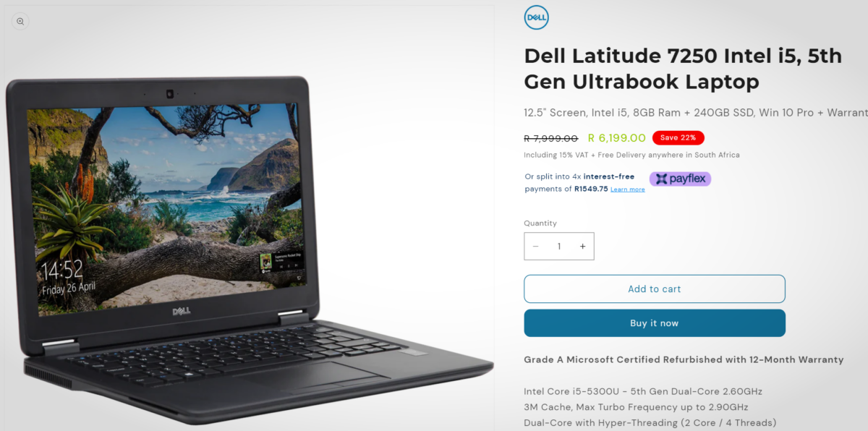Screen dimensions: 868x431
Task: Click the crossed-out price R 7,999.00
Action: 550,138
